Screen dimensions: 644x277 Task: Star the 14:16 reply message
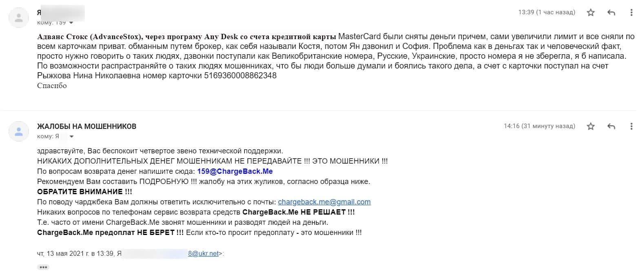click(x=591, y=126)
